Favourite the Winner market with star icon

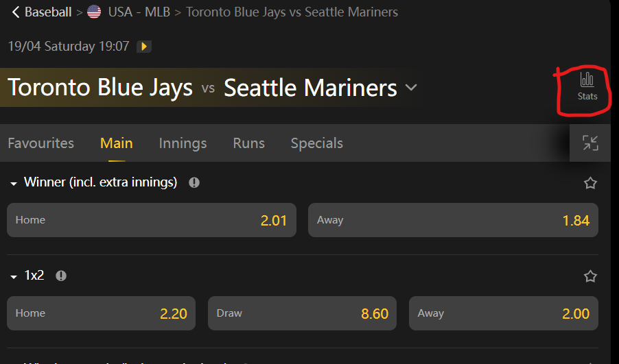point(590,183)
